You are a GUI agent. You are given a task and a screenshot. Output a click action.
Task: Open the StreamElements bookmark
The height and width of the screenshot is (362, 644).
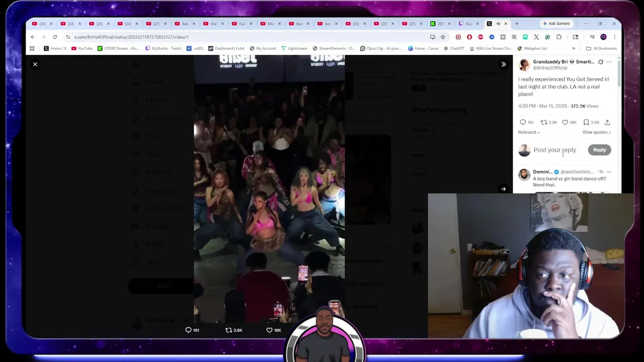coord(334,48)
